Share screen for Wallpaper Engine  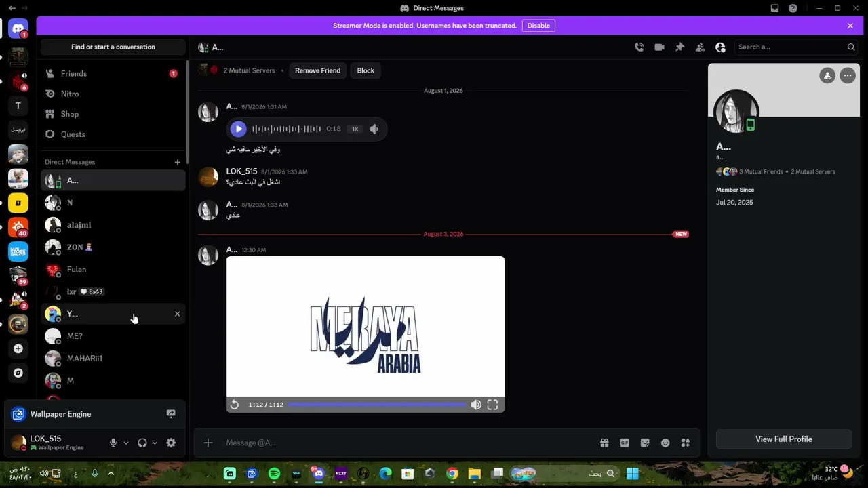(x=171, y=414)
